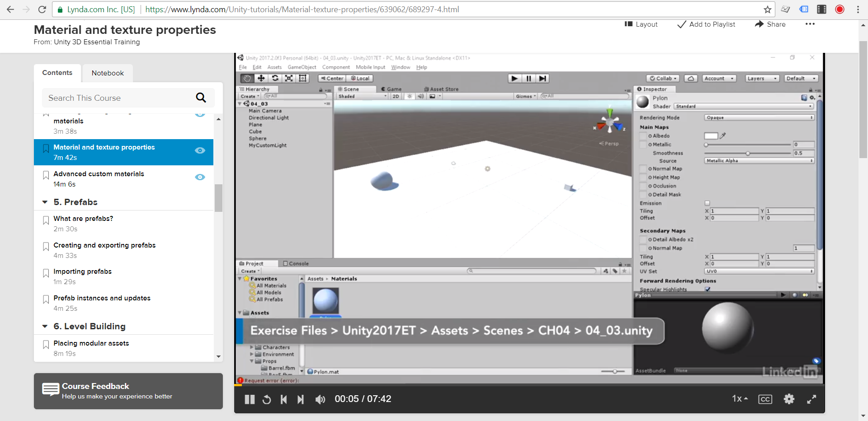
Task: Click the Unity cloud services icon
Action: (691, 79)
